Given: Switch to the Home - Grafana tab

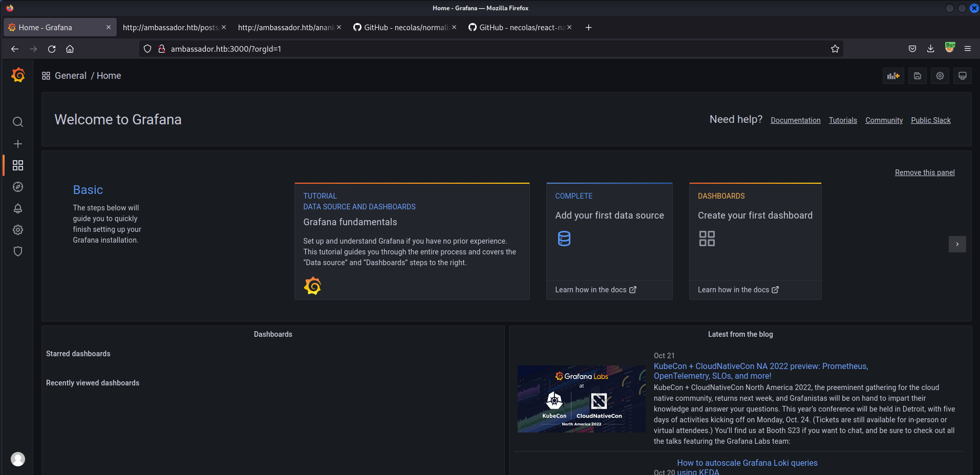Looking at the screenshot, I should point(59,27).
